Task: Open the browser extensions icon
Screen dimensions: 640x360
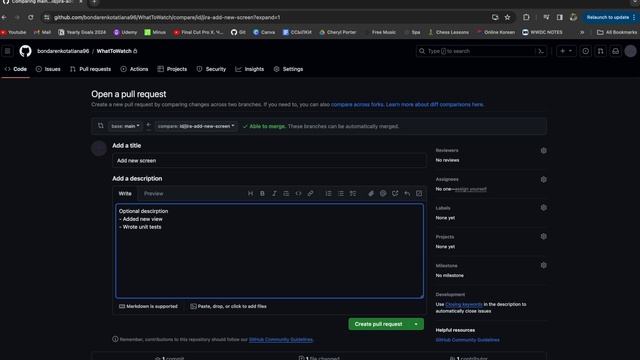Action: pyautogui.click(x=526, y=17)
